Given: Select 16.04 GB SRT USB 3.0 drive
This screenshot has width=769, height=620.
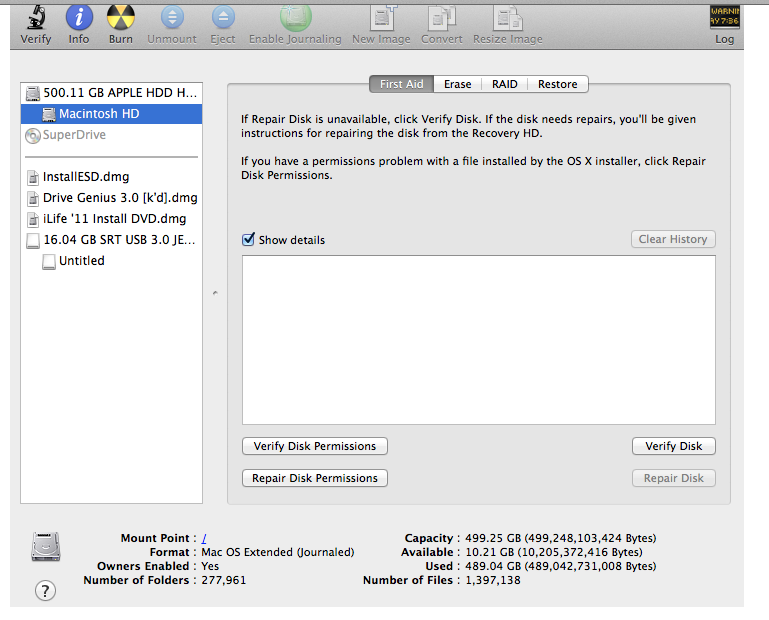Looking at the screenshot, I should pyautogui.click(x=111, y=240).
